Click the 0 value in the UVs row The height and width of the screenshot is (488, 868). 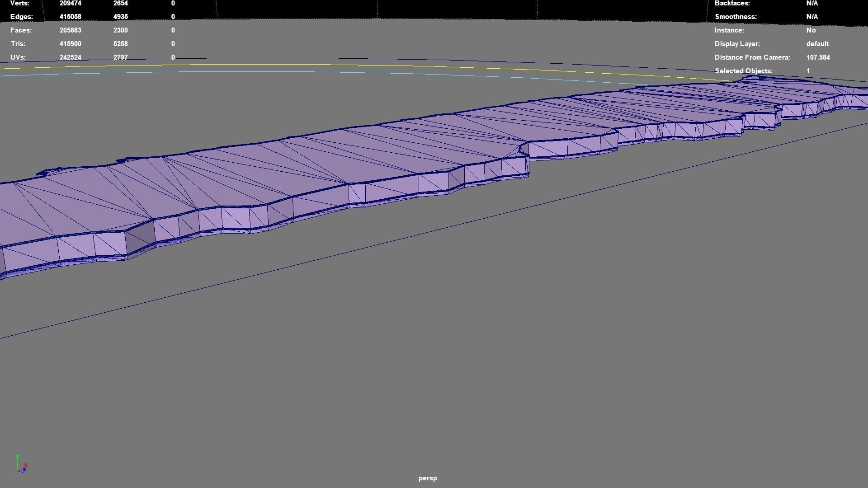click(x=173, y=57)
